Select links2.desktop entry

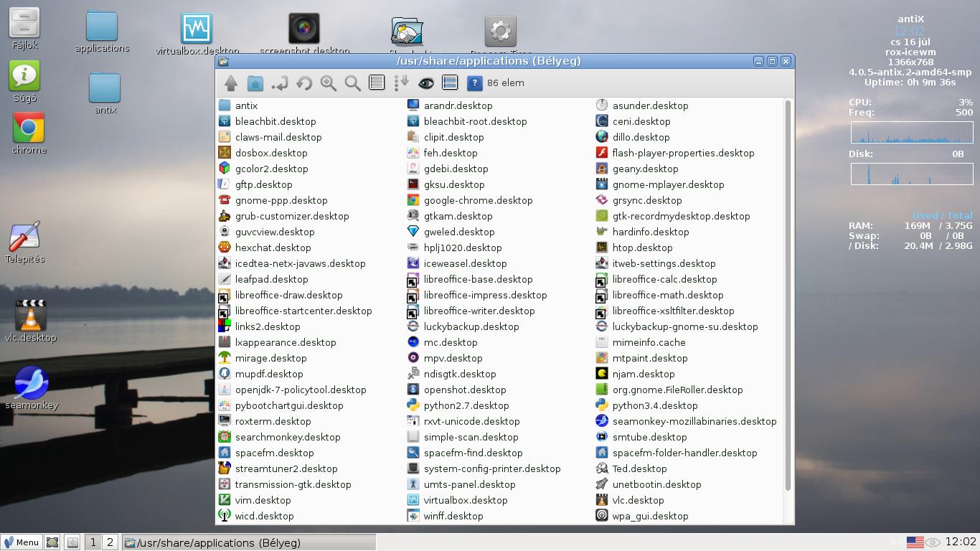point(260,326)
